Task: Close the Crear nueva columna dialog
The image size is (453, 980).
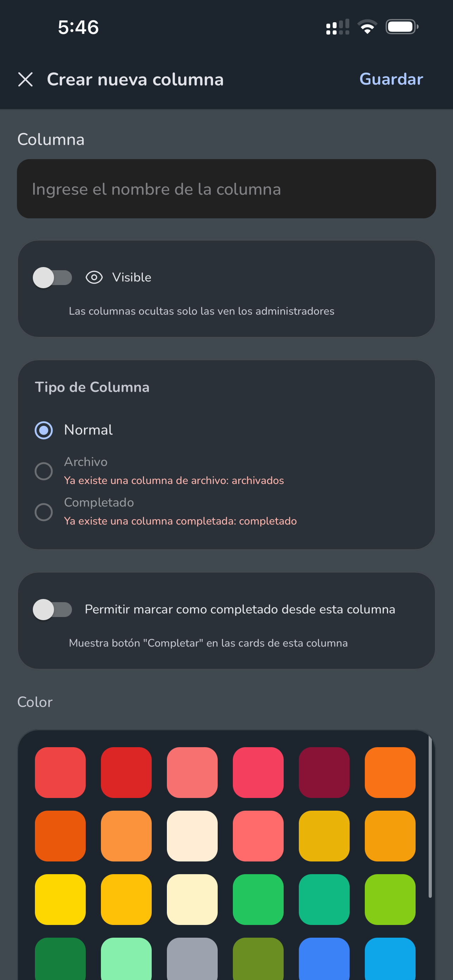Action: pos(25,79)
